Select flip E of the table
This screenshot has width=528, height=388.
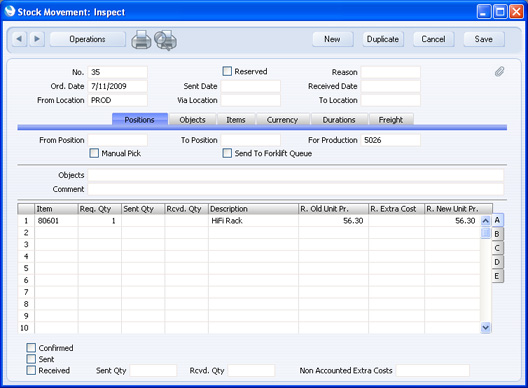pos(497,276)
